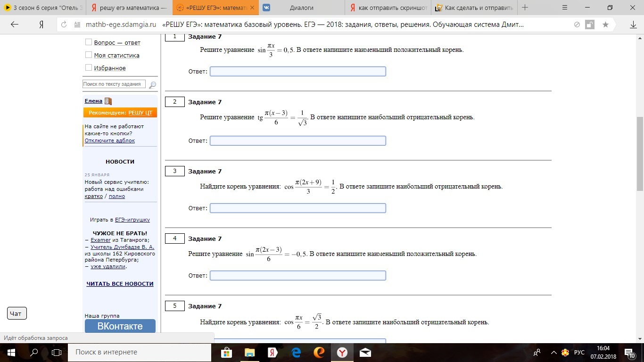
Task: Switch to the «как отправить скриншот» tab
Action: [x=388, y=8]
